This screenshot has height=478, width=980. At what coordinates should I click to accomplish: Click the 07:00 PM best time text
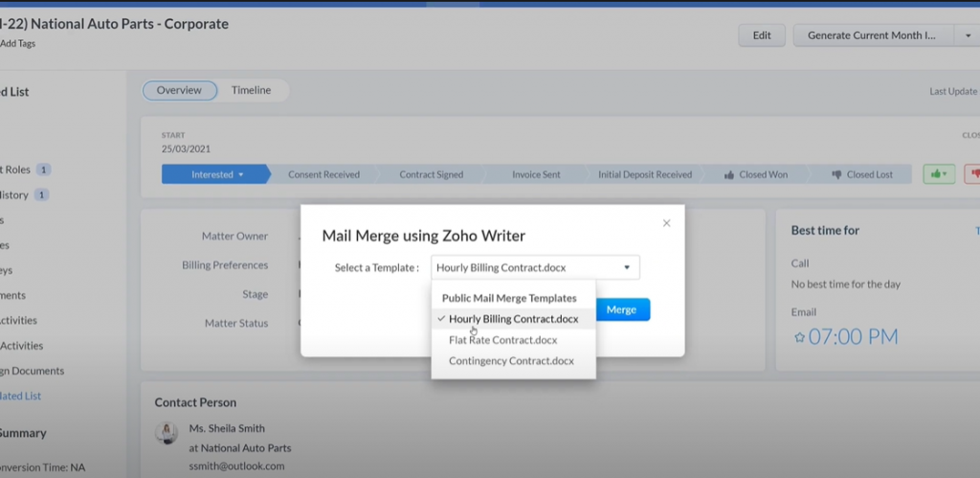853,337
